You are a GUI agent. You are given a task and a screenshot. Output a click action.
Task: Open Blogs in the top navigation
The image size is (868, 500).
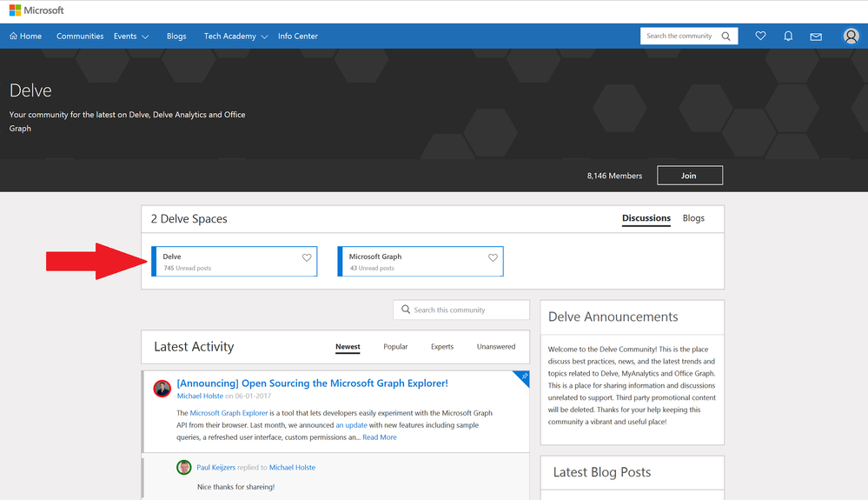176,36
